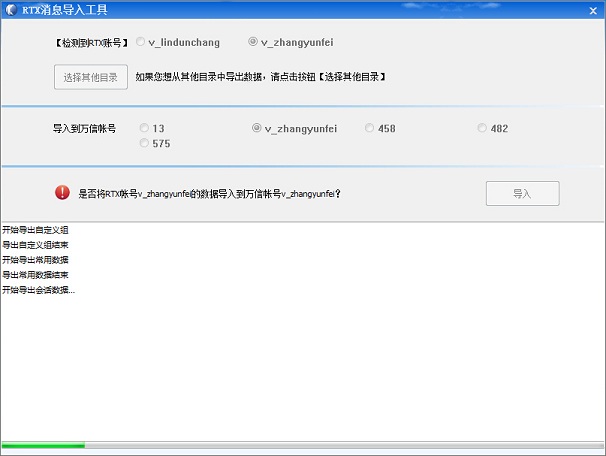This screenshot has height=456, width=606.
Task: Click the 导入到万信帐号 label
Action: click(x=84, y=129)
